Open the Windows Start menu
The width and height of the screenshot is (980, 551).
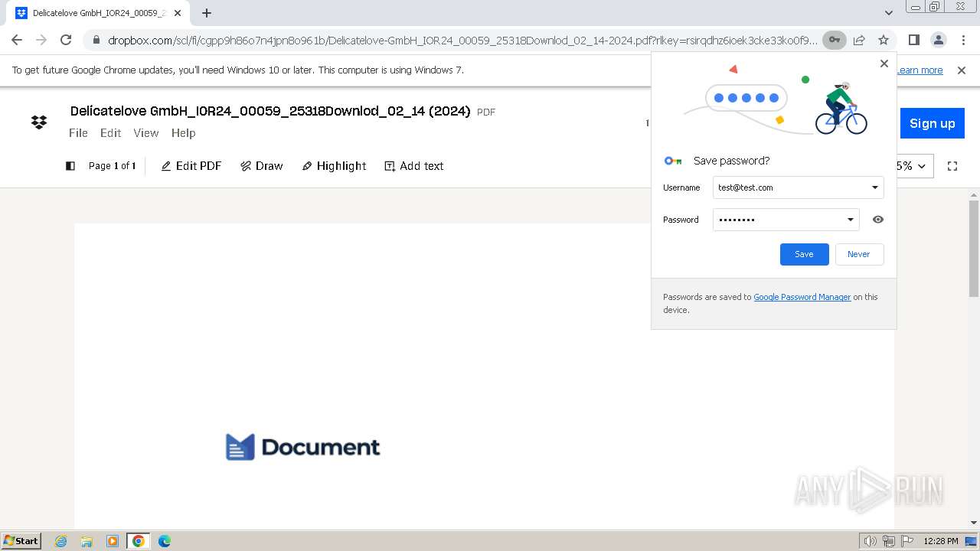tap(21, 540)
